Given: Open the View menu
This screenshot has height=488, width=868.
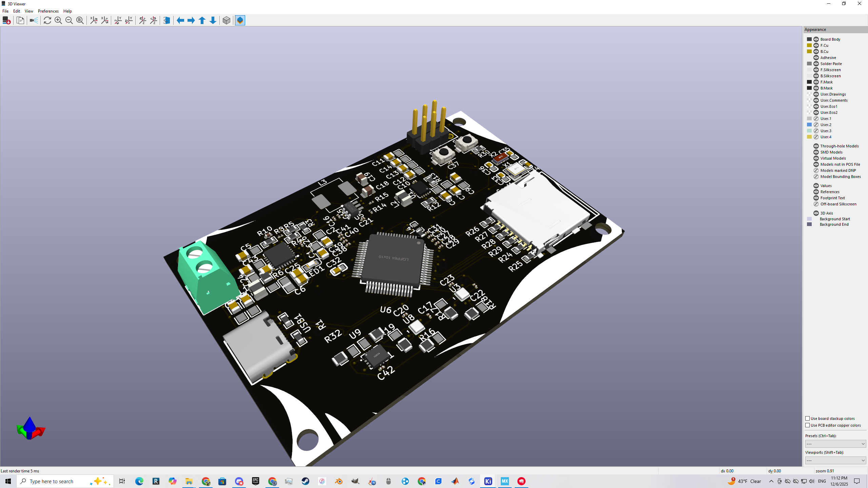Looking at the screenshot, I should tap(29, 11).
